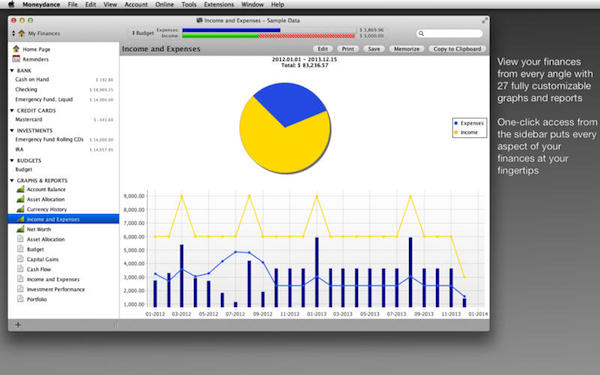Click the Currency History graph icon

coord(20,209)
